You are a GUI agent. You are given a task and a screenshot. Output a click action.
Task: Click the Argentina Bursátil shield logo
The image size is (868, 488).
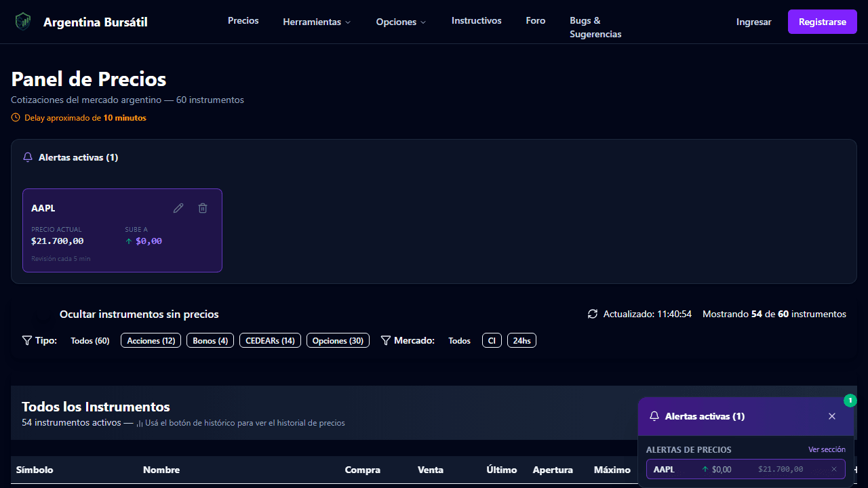[23, 22]
